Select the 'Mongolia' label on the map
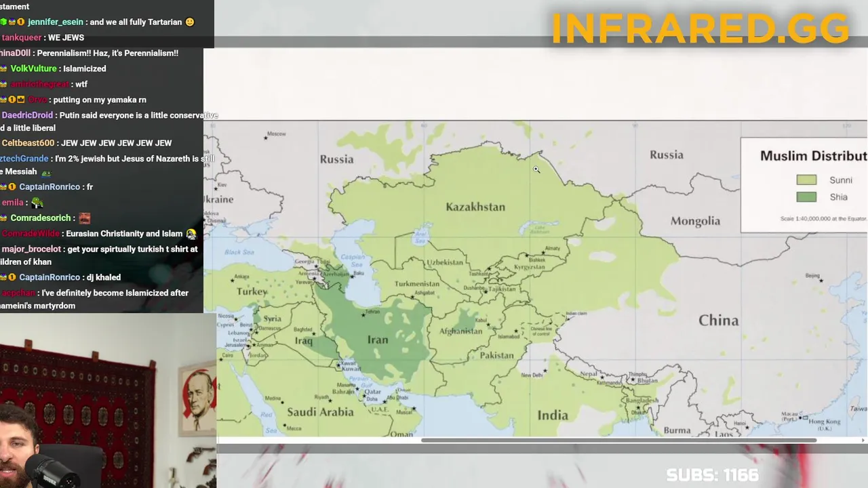 pyautogui.click(x=695, y=221)
